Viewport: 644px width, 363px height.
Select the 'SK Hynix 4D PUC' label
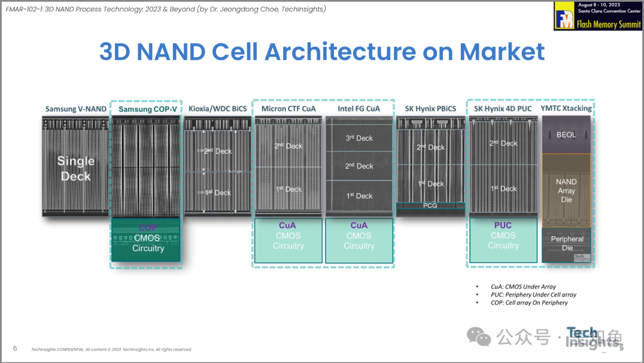click(503, 109)
